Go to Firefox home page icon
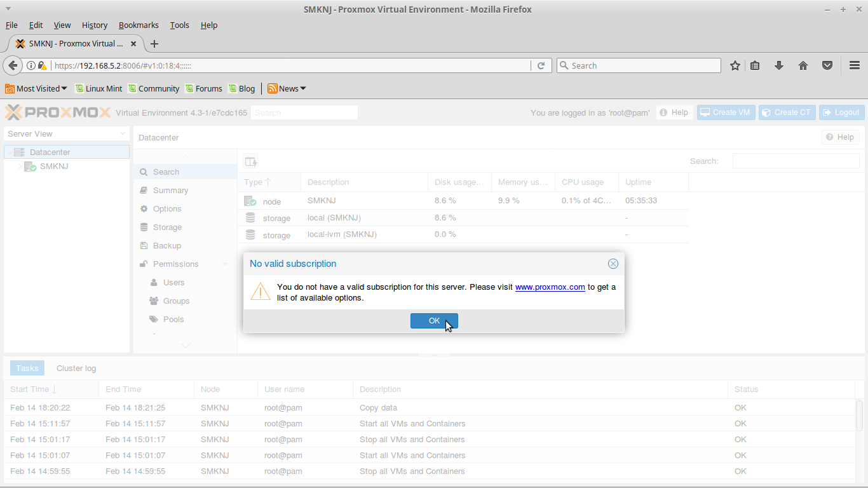 pyautogui.click(x=803, y=65)
